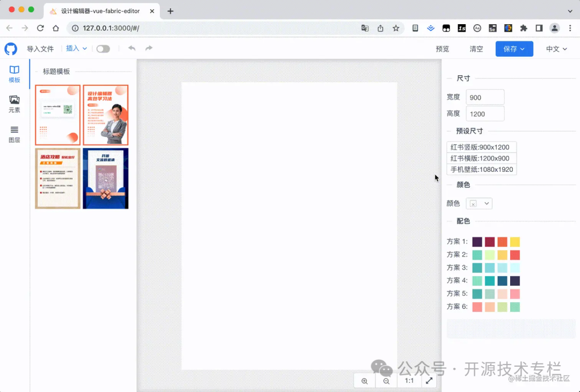Click the address bar URL
The image size is (580, 392).
111,28
